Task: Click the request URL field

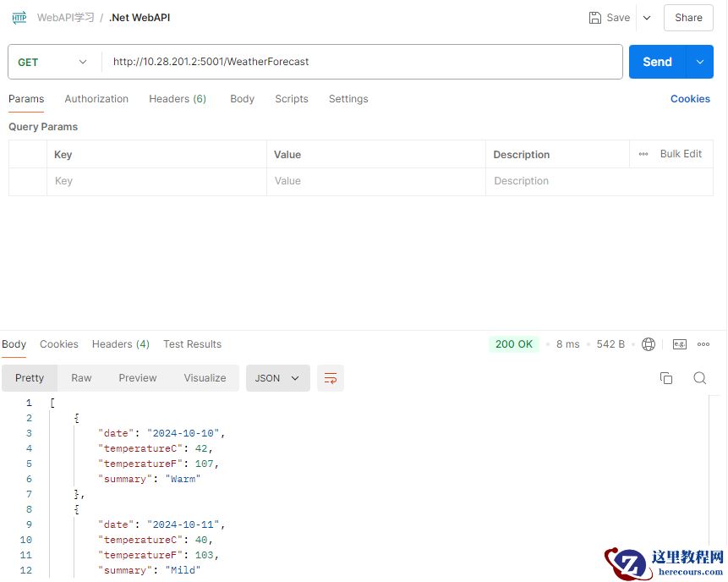Action: point(362,62)
